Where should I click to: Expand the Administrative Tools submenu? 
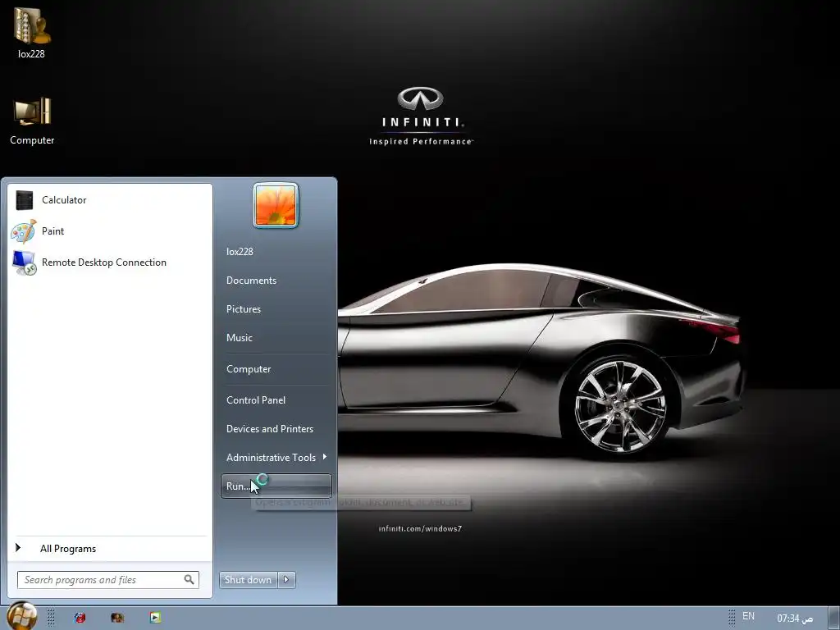tap(276, 458)
